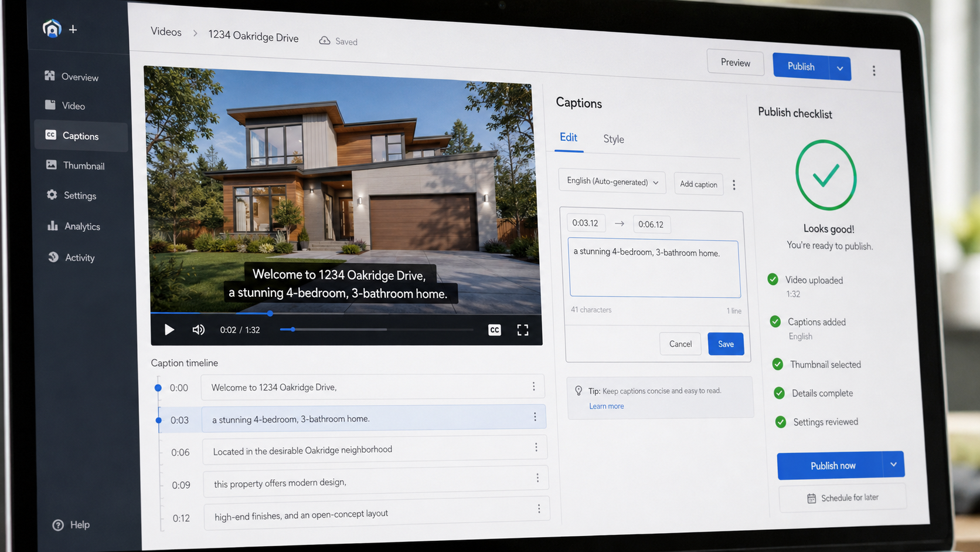Switch to the Edit tab
The image size is (980, 552).
569,137
